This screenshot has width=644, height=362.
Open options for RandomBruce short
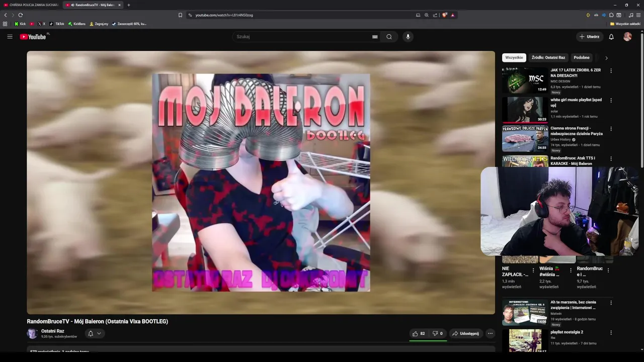(608, 270)
